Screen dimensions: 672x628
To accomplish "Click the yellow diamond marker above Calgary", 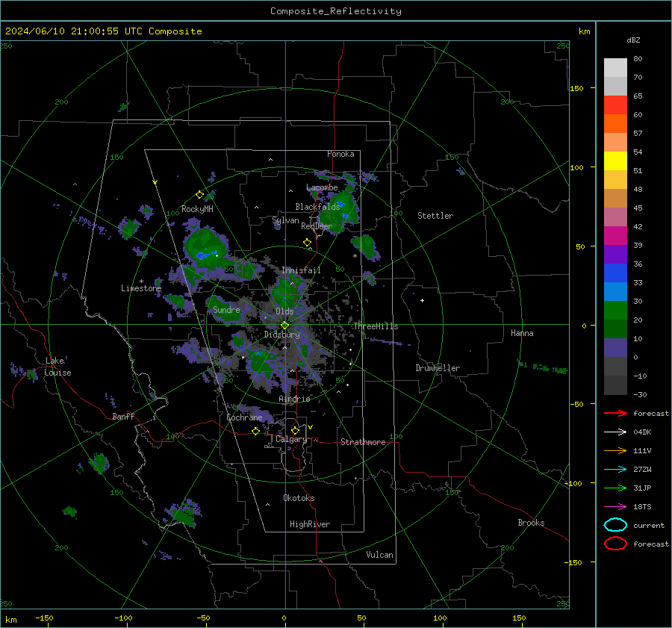I will [x=295, y=430].
